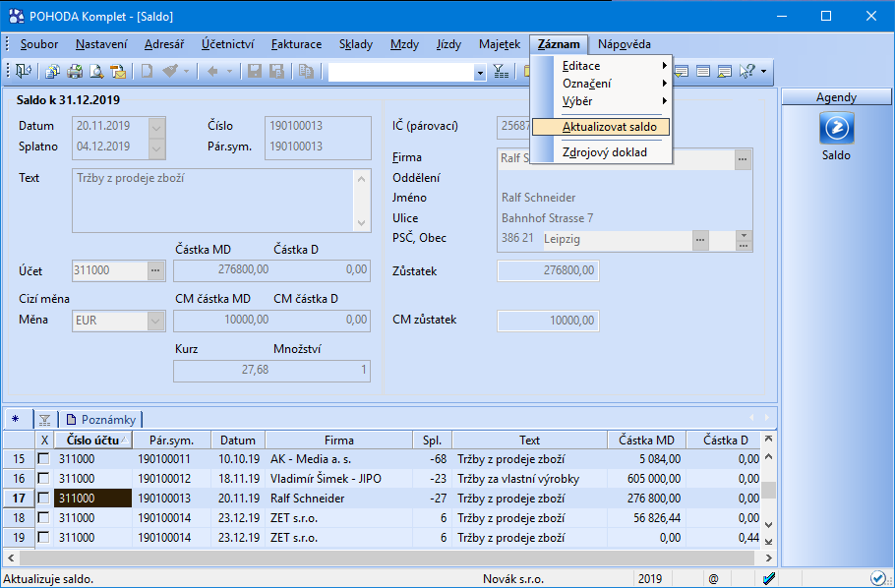Open the Splatno date dropdown

tap(156, 147)
